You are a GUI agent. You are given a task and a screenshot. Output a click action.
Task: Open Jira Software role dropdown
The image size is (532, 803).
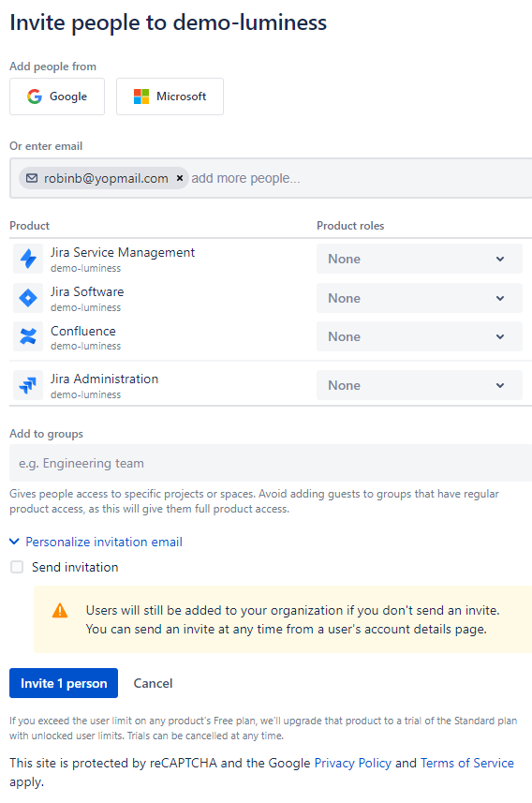coord(420,298)
